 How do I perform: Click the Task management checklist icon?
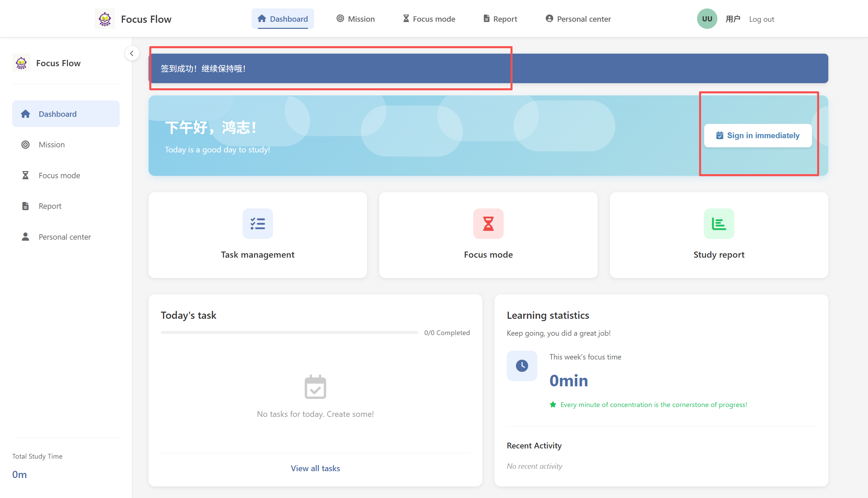257,224
